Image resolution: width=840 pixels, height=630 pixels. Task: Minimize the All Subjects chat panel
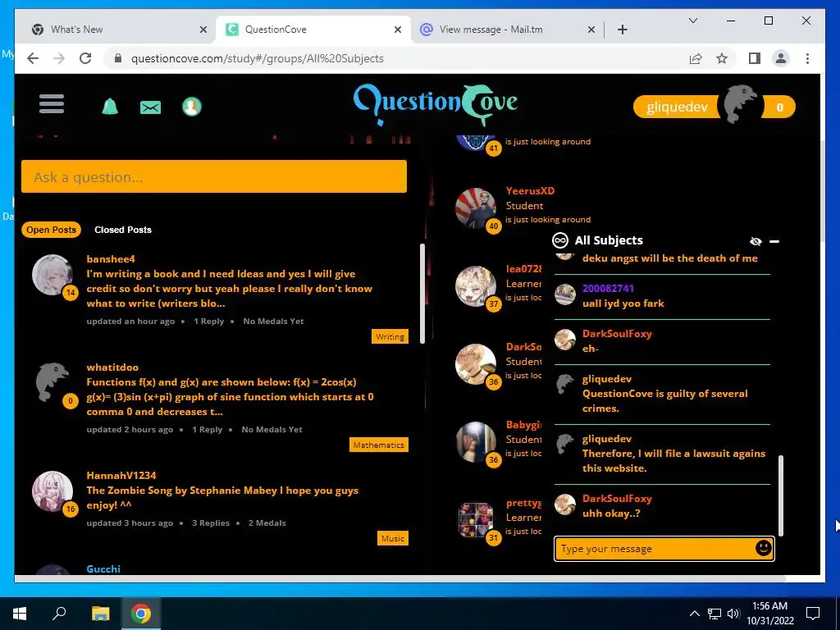[774, 242]
